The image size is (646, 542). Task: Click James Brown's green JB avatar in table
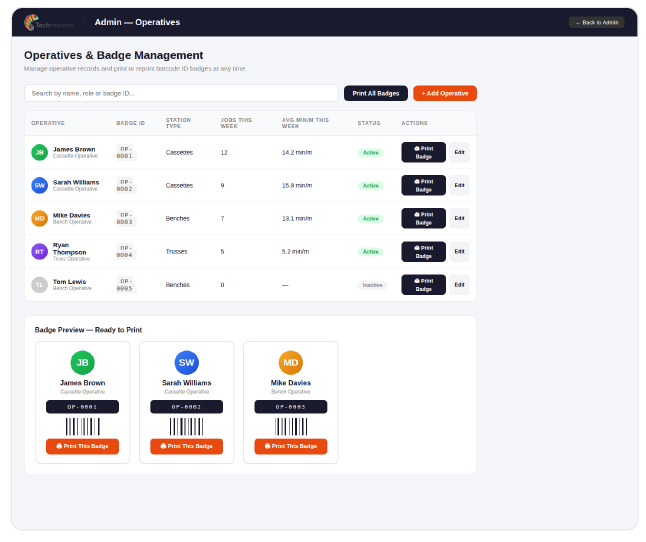(40, 152)
